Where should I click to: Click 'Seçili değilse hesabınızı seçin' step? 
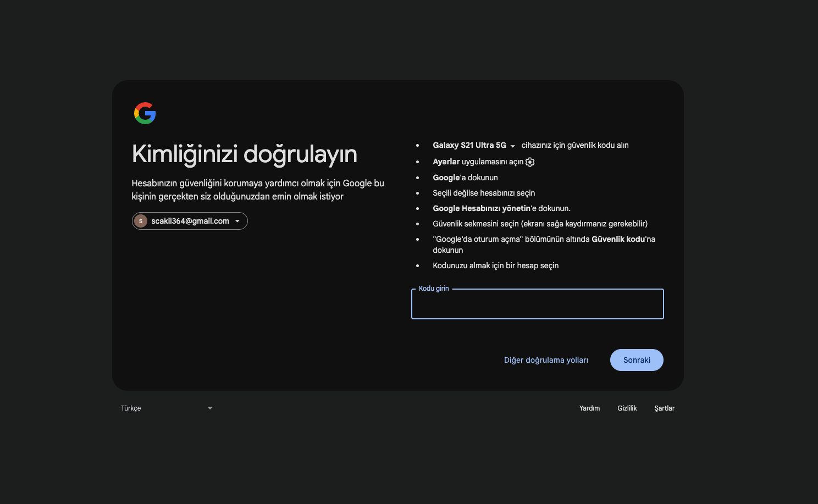pyautogui.click(x=484, y=193)
